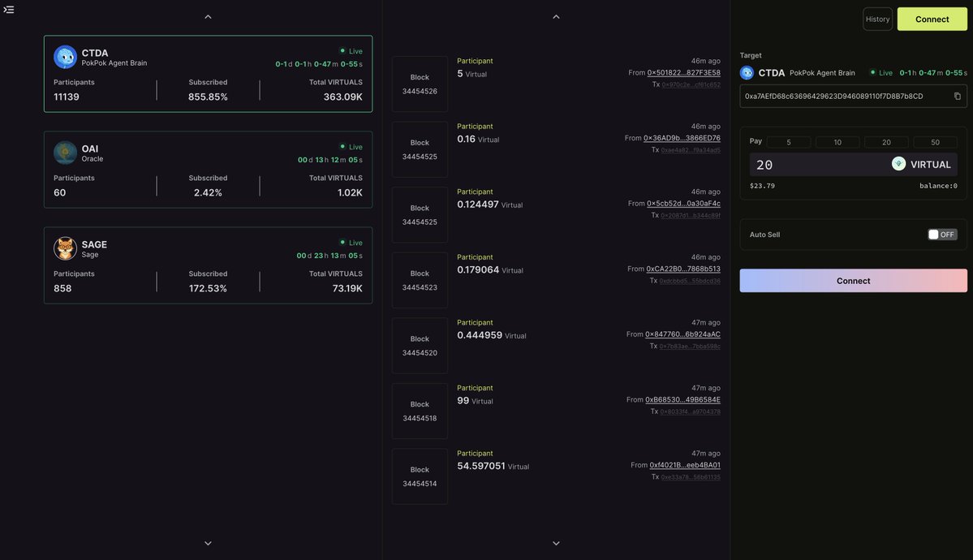973x560 pixels.
Task: Show later transactions with bottom chevron
Action: tap(556, 543)
